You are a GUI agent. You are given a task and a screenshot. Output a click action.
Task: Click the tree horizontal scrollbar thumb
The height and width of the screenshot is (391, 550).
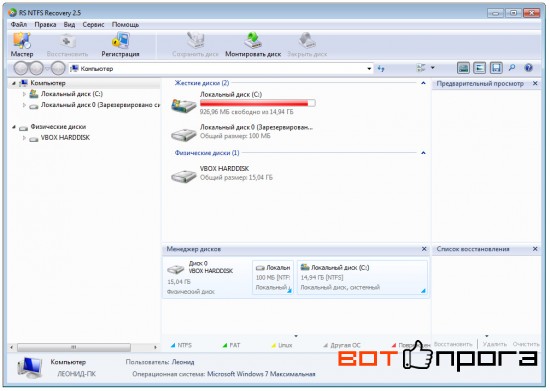[74, 347]
